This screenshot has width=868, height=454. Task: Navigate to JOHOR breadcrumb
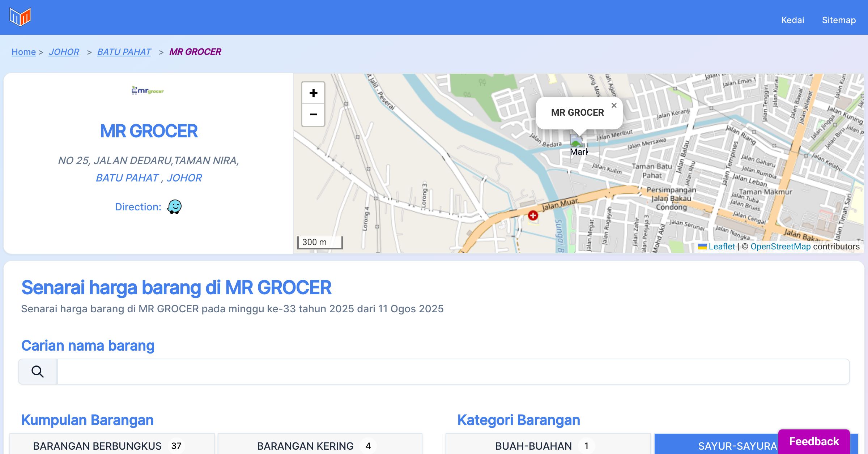(64, 52)
